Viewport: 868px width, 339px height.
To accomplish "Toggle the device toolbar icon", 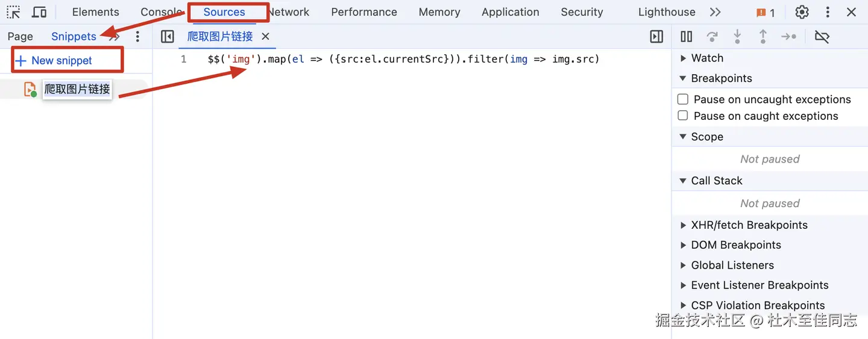I will [x=39, y=12].
